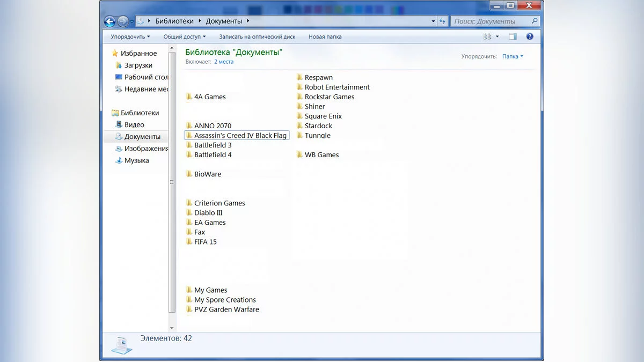The image size is (644, 362).
Task: Expand the Папка arrangement dropdown
Action: 513,56
